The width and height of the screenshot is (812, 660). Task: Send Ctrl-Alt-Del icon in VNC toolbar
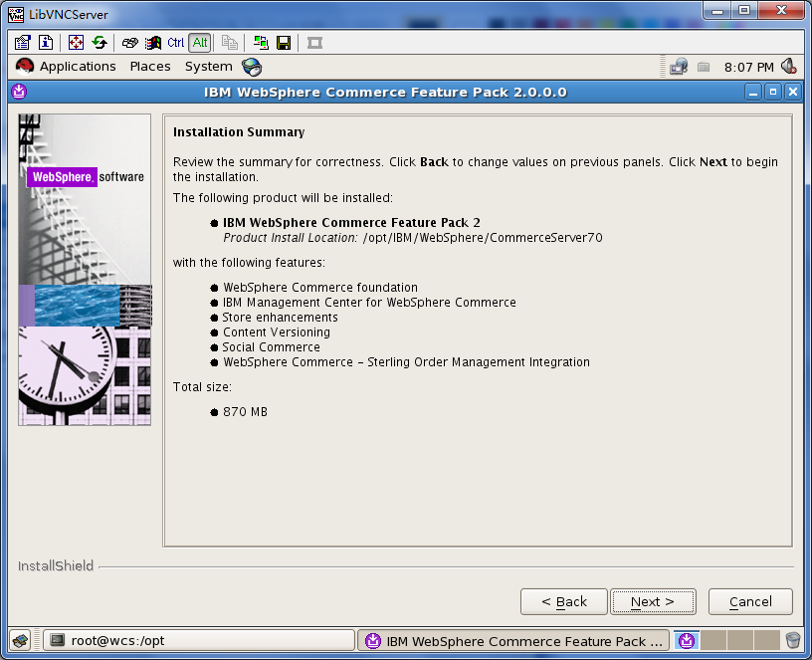tap(130, 43)
